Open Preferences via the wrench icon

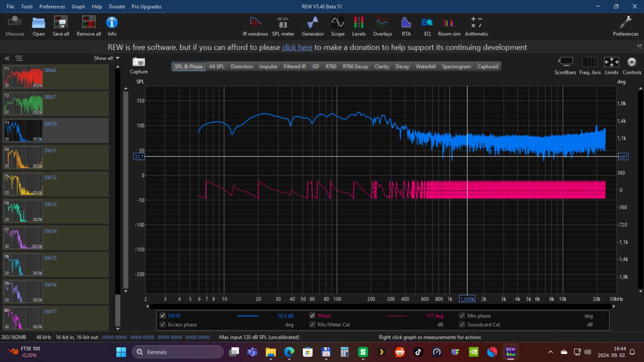(x=625, y=26)
